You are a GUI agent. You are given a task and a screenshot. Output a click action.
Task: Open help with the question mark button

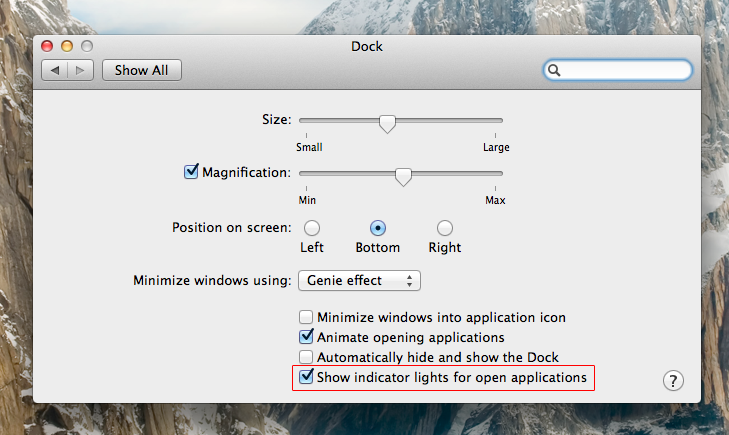(x=673, y=380)
